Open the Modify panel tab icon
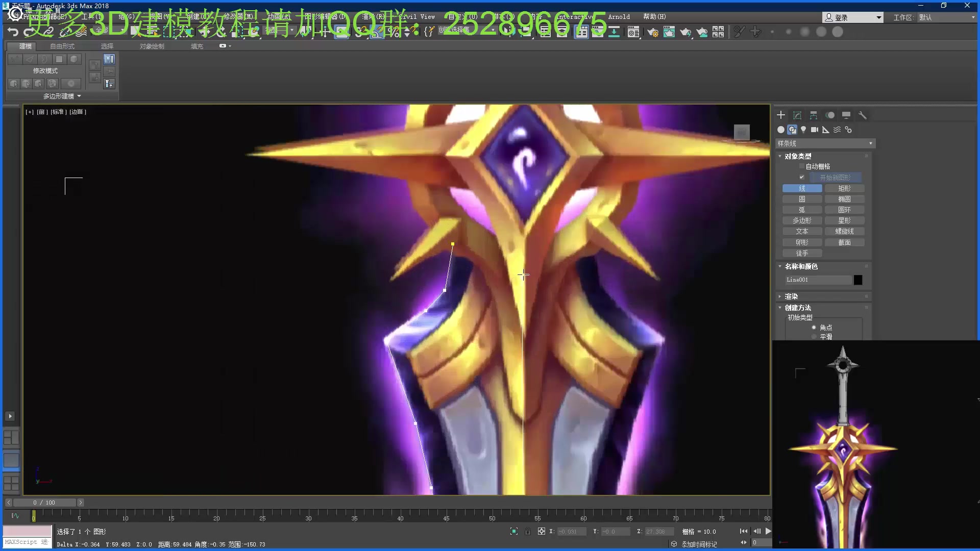Image resolution: width=980 pixels, height=551 pixels. point(797,115)
